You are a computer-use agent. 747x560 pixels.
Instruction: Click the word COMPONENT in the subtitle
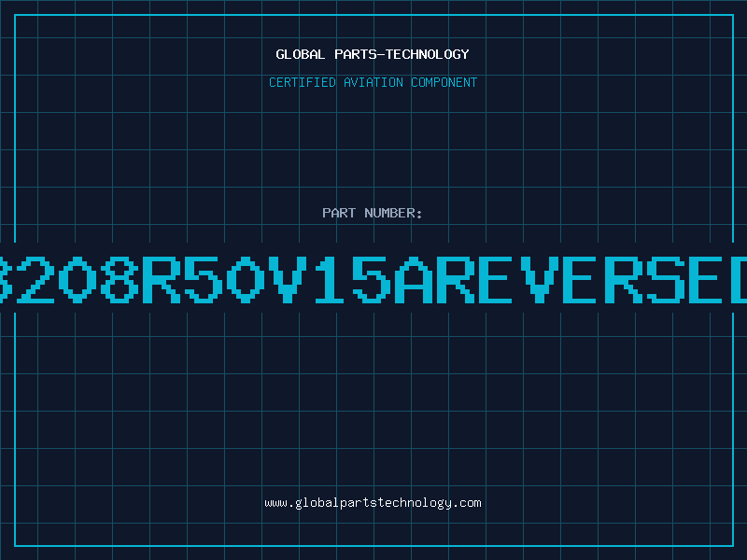click(444, 82)
